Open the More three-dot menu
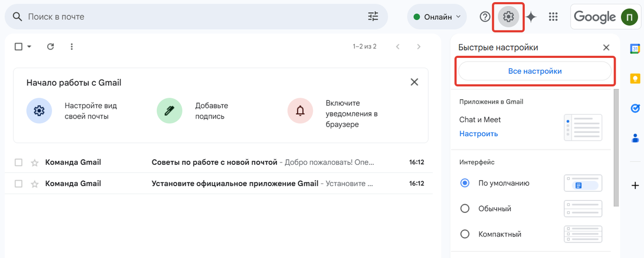Viewport: 644px width, 258px height. pos(72,47)
